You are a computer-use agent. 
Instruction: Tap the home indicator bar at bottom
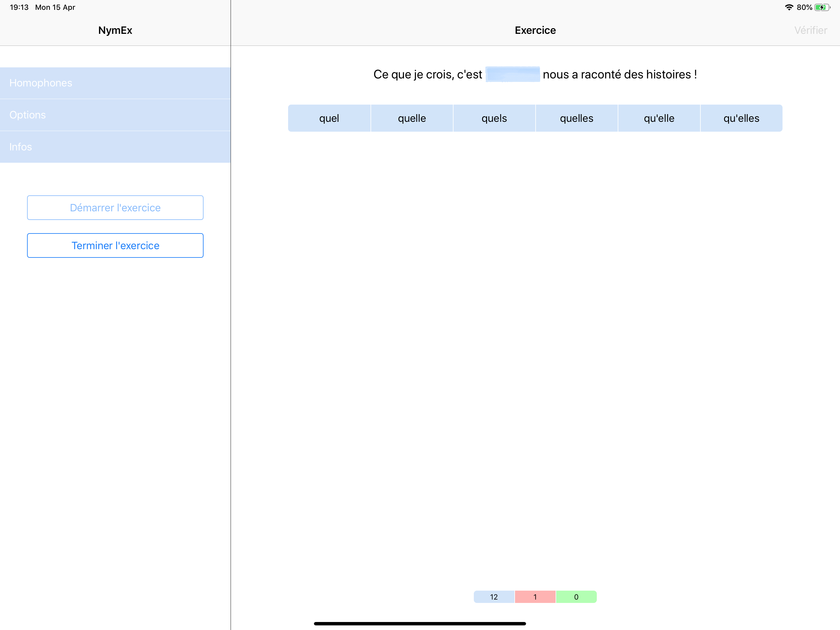(420, 623)
